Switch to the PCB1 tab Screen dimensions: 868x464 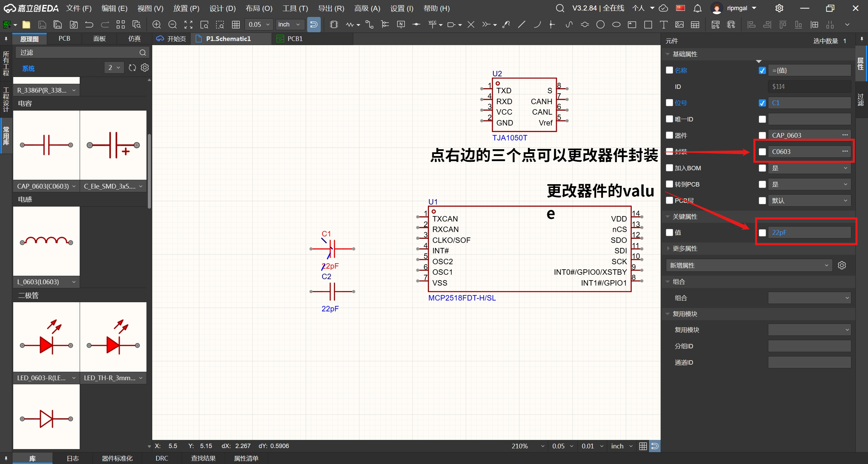[294, 39]
